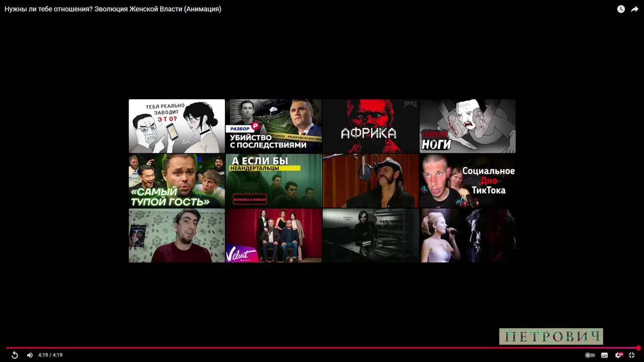Viewport: 644px width, 362px height.
Task: Click the red progress bar
Action: 322,348
